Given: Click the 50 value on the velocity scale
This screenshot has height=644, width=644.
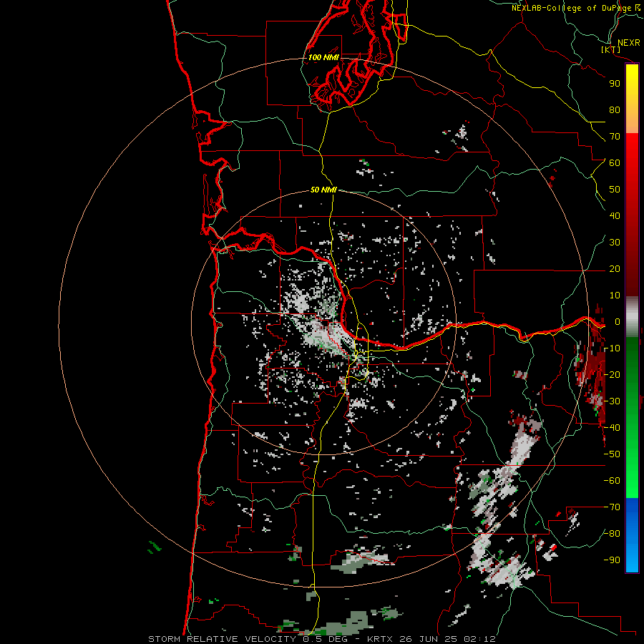Looking at the screenshot, I should pyautogui.click(x=615, y=190).
